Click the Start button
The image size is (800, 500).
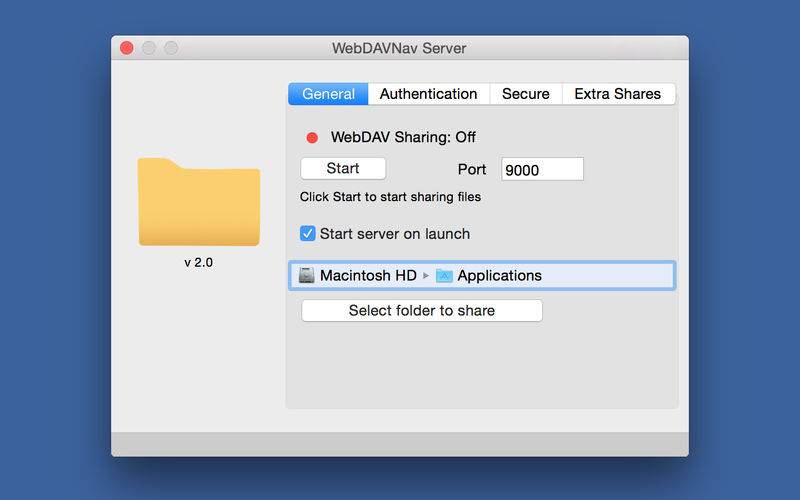click(343, 168)
